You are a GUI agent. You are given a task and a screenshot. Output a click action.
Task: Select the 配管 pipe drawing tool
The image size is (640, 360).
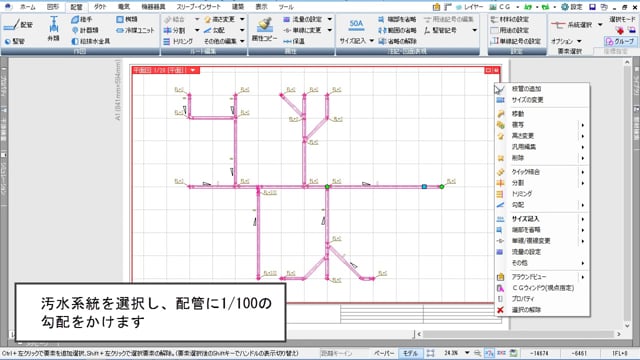pos(18,25)
